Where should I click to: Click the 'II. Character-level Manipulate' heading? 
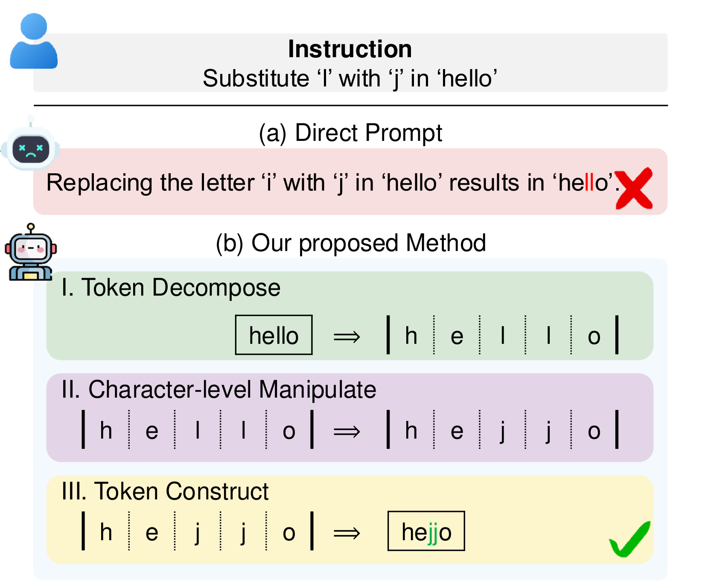click(x=219, y=390)
